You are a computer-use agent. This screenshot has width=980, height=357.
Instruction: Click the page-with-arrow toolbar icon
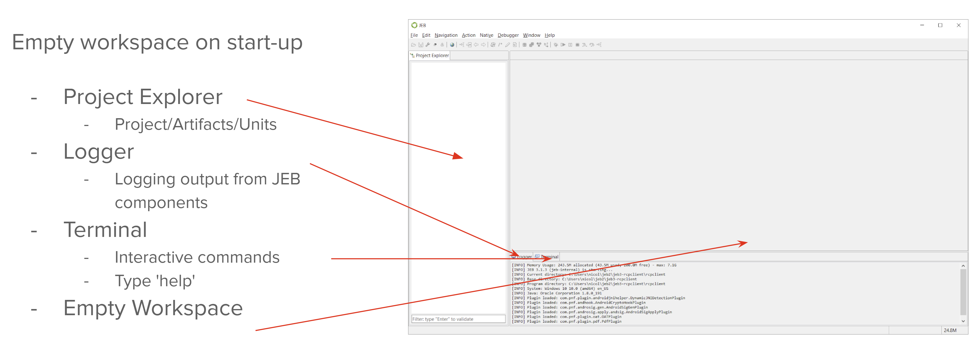pos(515,45)
